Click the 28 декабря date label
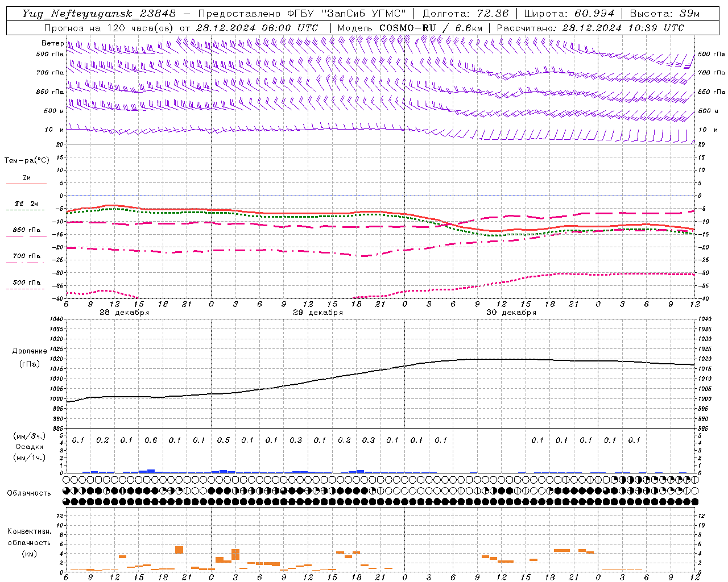Image resolution: width=728 pixels, height=582 pixels. point(124,313)
